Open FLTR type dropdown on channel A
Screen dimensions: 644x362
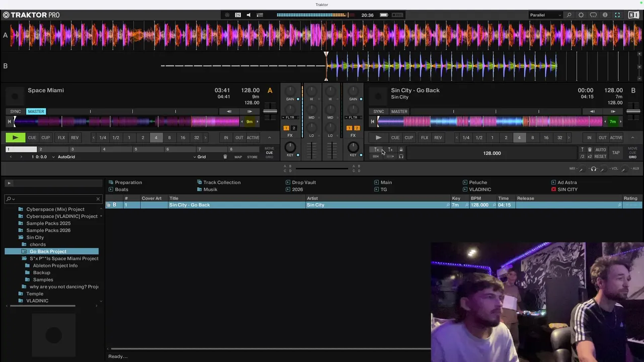pos(290,118)
